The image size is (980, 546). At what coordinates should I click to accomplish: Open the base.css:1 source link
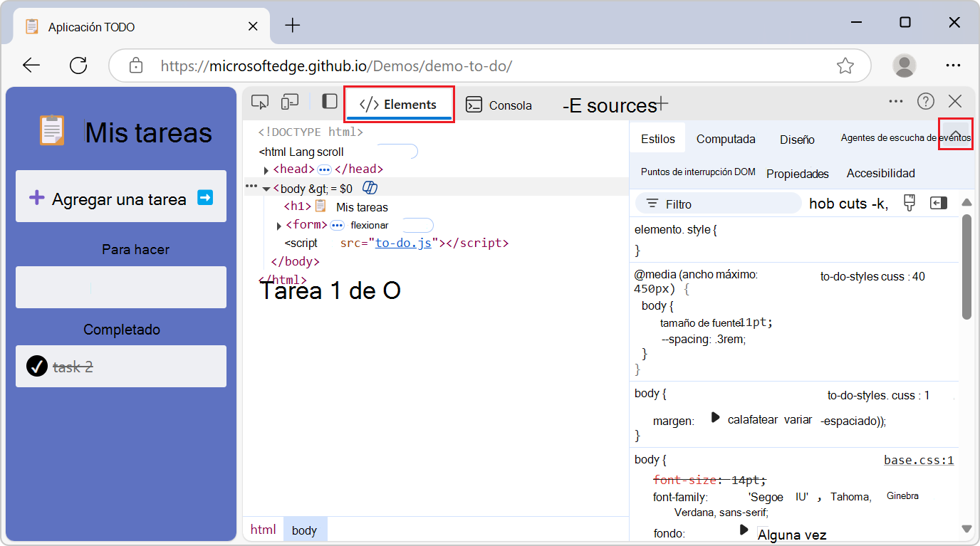click(x=919, y=460)
